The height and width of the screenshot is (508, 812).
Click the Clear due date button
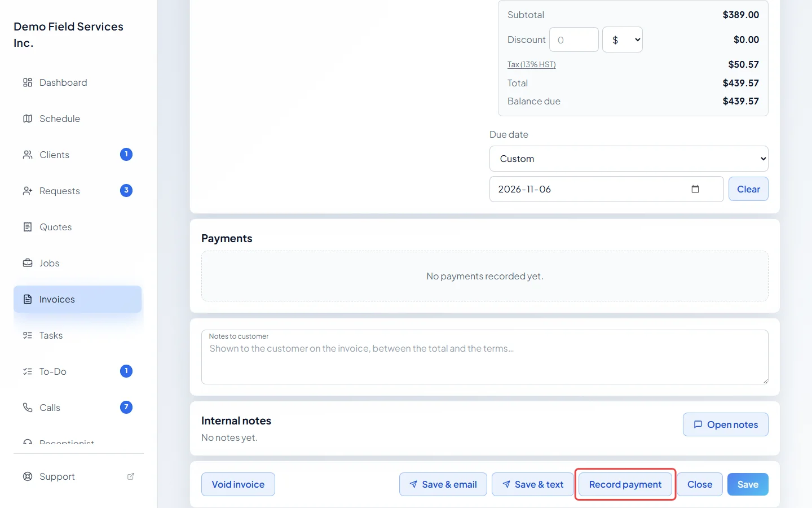click(x=748, y=189)
